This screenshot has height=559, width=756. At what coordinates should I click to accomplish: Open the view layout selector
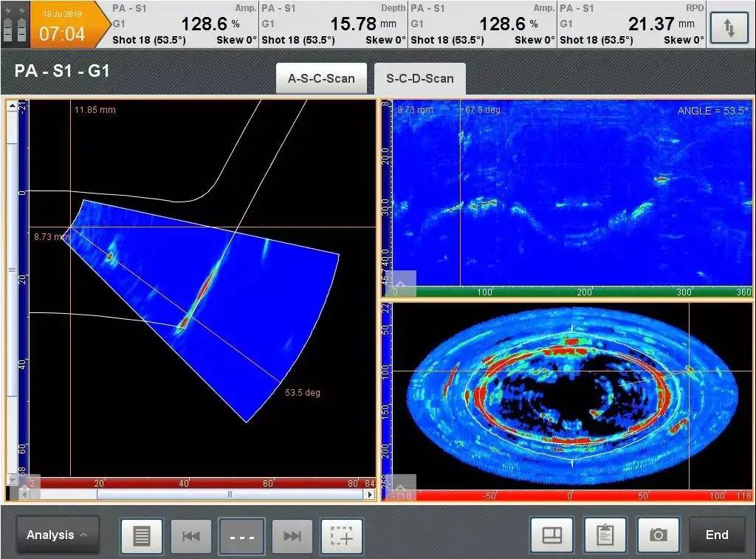pos(551,535)
